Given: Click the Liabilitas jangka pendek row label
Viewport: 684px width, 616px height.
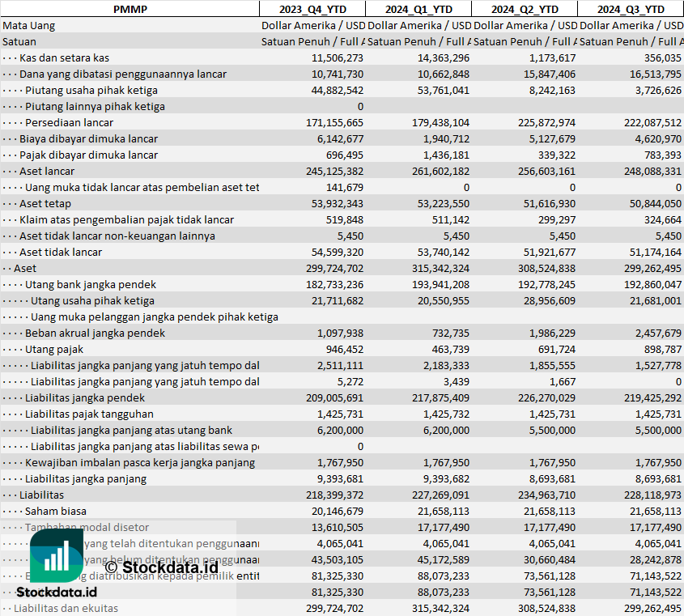Looking at the screenshot, I should 85,397.
